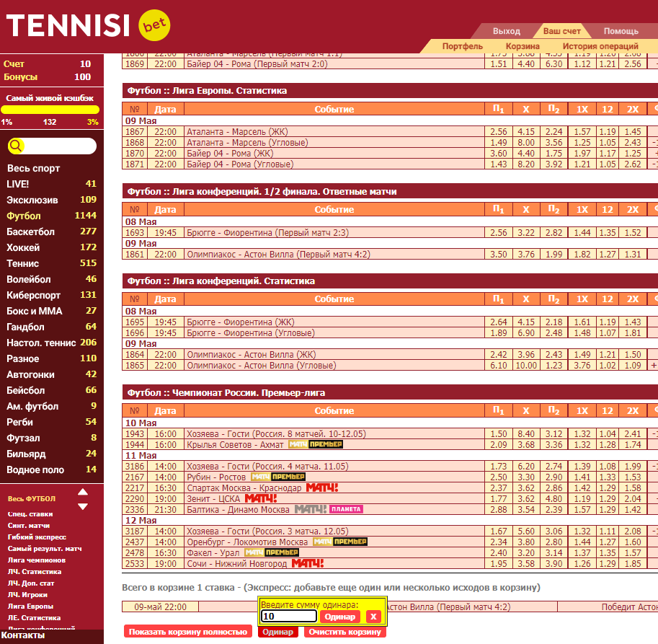Click the yellow cashback progress bar

pyautogui.click(x=50, y=110)
